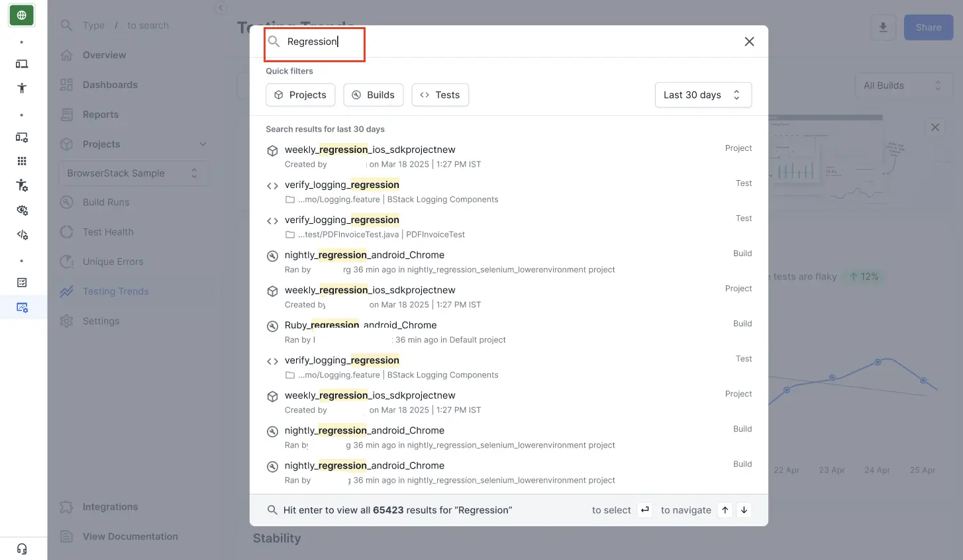
Task: Click the code brackets icon beside verify_logging_regression
Action: pos(272,185)
